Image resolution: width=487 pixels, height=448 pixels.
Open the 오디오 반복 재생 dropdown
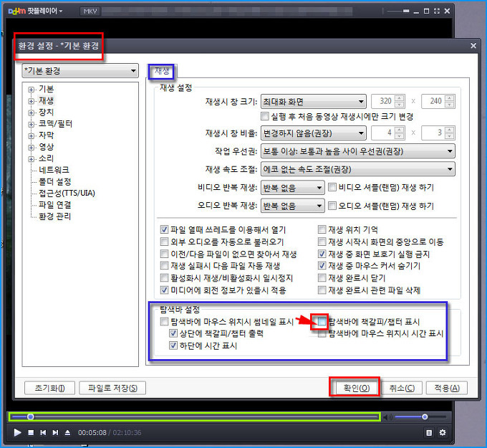(293, 206)
